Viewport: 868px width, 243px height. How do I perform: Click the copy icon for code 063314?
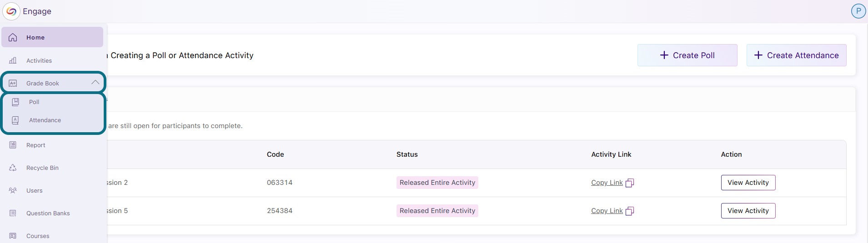coord(630,183)
